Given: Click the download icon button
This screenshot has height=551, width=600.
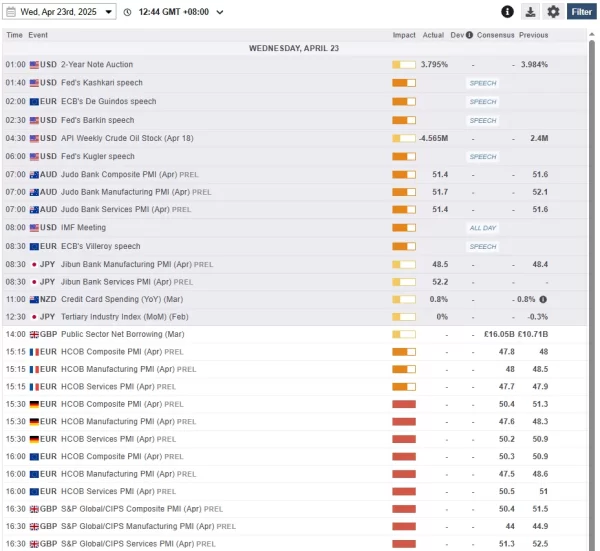Looking at the screenshot, I should coord(530,12).
